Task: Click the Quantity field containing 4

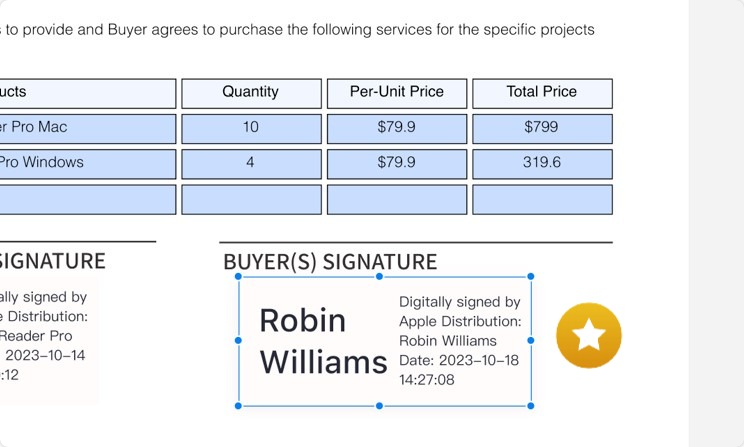Action: (x=251, y=164)
